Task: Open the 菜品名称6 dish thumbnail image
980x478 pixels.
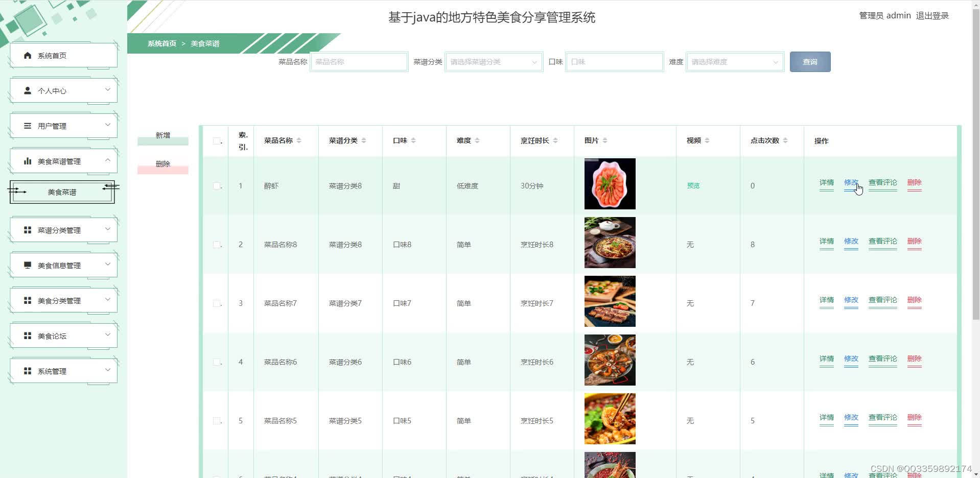Action: pyautogui.click(x=610, y=360)
